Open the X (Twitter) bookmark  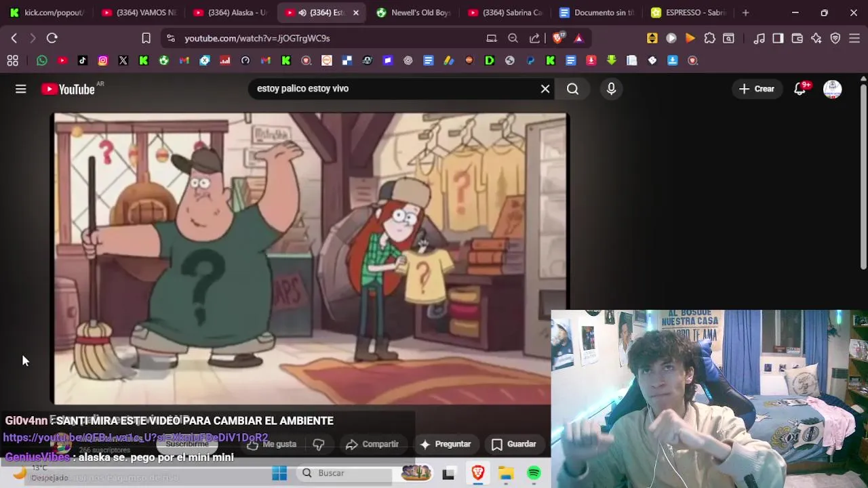pyautogui.click(x=123, y=60)
